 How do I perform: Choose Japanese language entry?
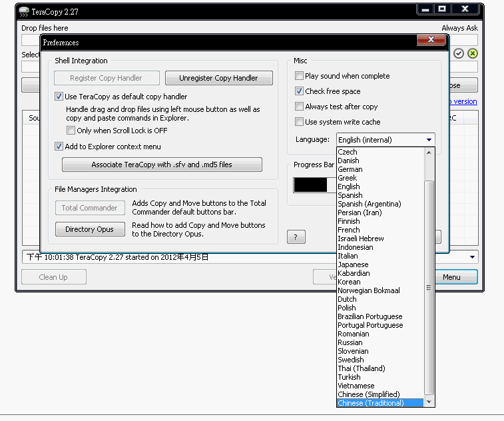380,264
